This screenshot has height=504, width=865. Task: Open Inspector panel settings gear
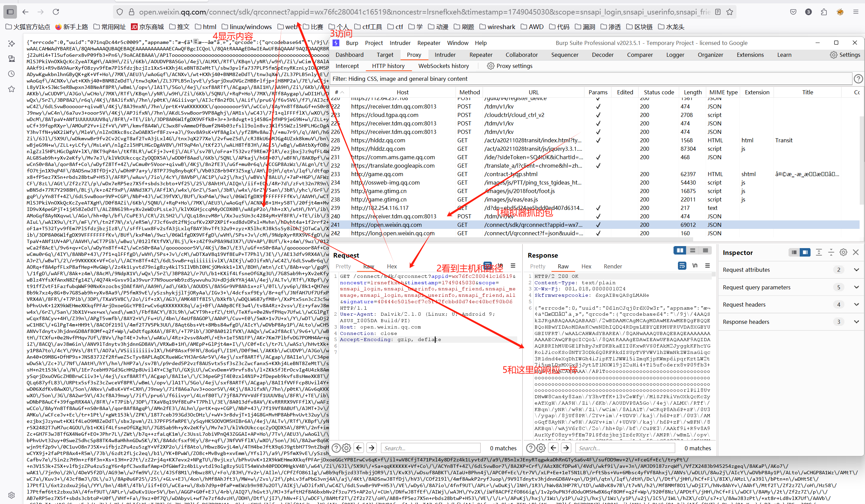pyautogui.click(x=843, y=253)
